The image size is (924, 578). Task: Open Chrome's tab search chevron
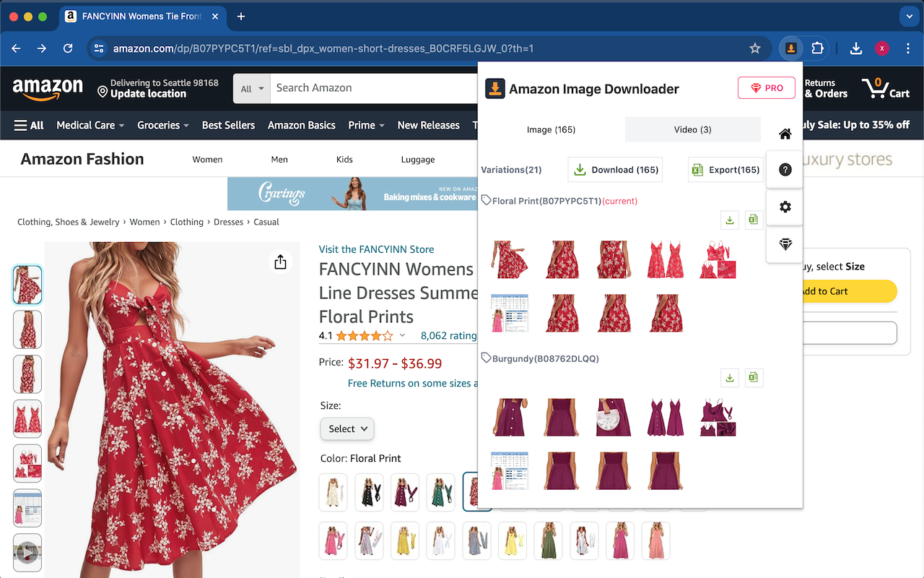coord(908,16)
